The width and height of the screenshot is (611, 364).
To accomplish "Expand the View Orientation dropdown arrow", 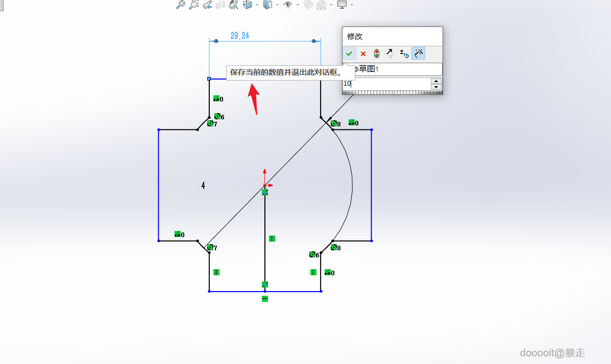I will point(257,5).
